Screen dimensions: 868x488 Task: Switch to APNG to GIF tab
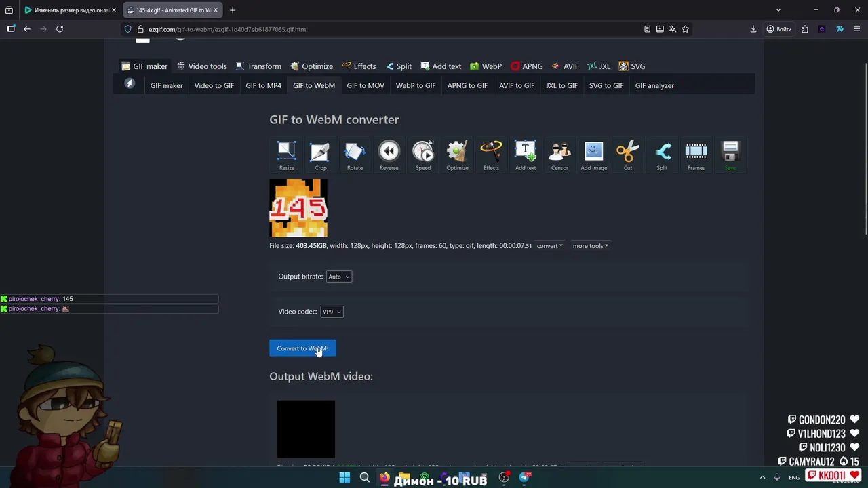(x=467, y=85)
